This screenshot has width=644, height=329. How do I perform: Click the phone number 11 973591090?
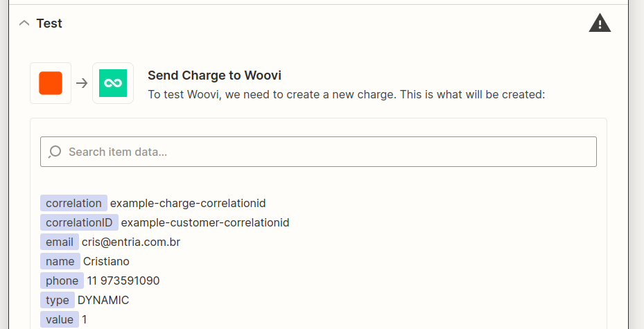[123, 281]
